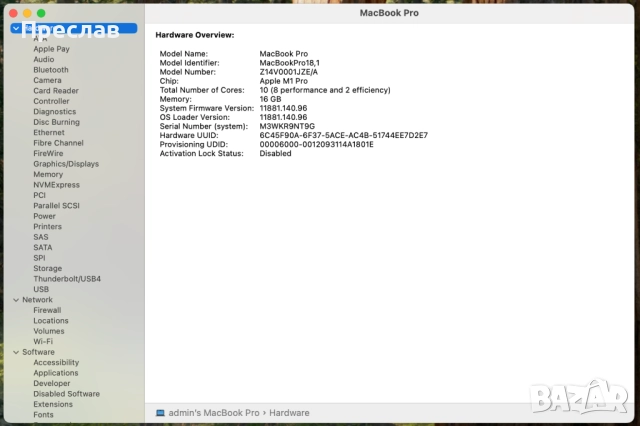Viewport: 640px width, 426px height.
Task: Open Accessibility under Software
Action: [56, 363]
